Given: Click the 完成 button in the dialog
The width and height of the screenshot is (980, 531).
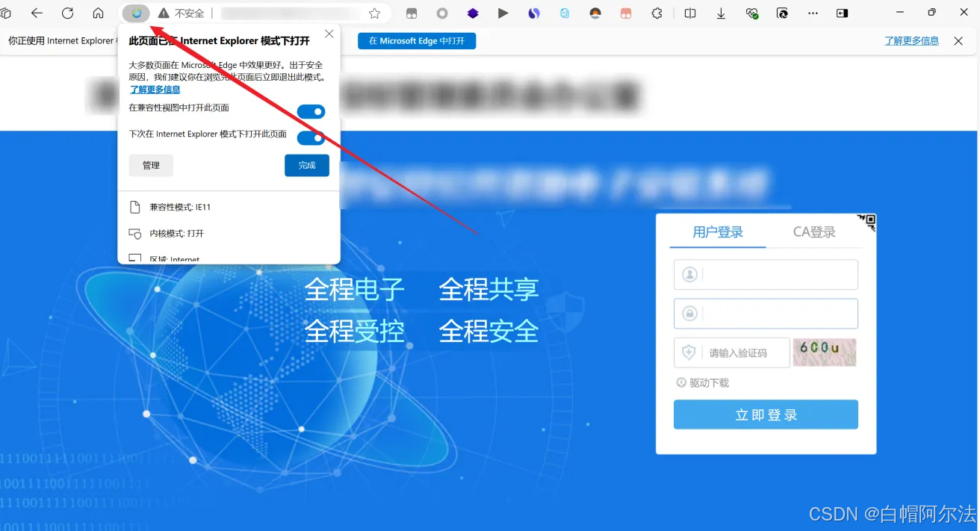Looking at the screenshot, I should tap(306, 165).
